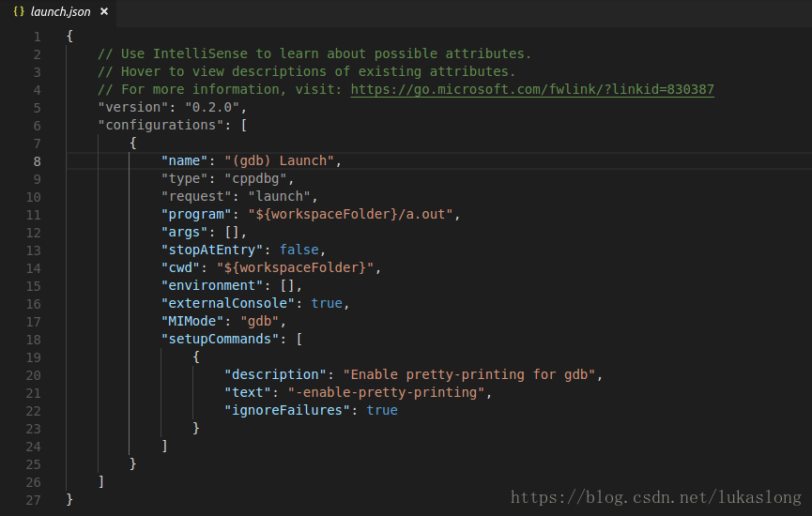Click the "environment" key

pos(212,286)
